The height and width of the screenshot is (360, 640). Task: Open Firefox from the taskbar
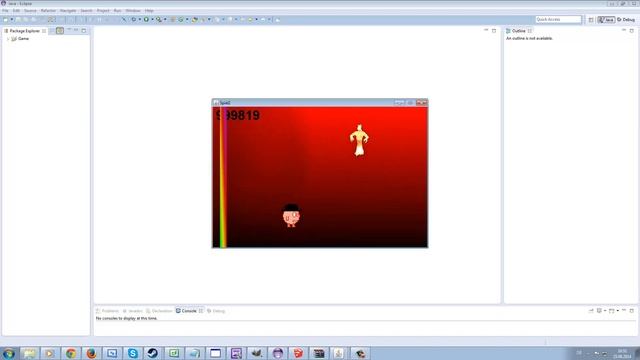click(91, 353)
